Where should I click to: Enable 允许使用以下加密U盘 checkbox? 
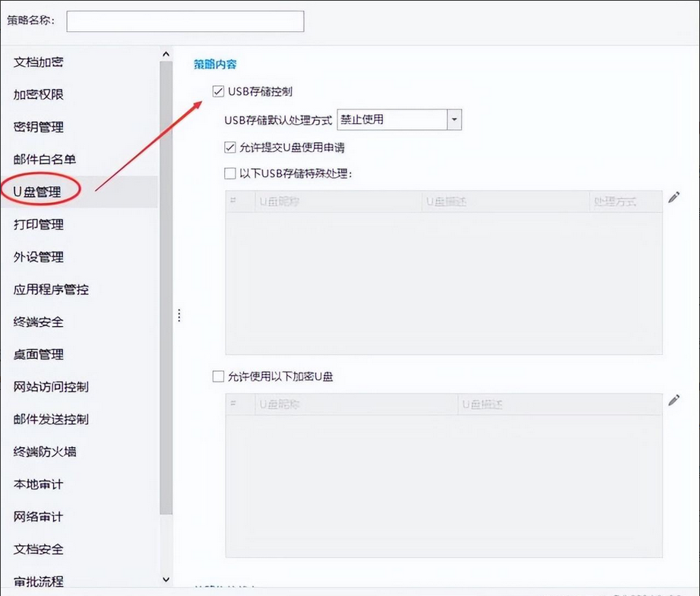[x=218, y=376]
